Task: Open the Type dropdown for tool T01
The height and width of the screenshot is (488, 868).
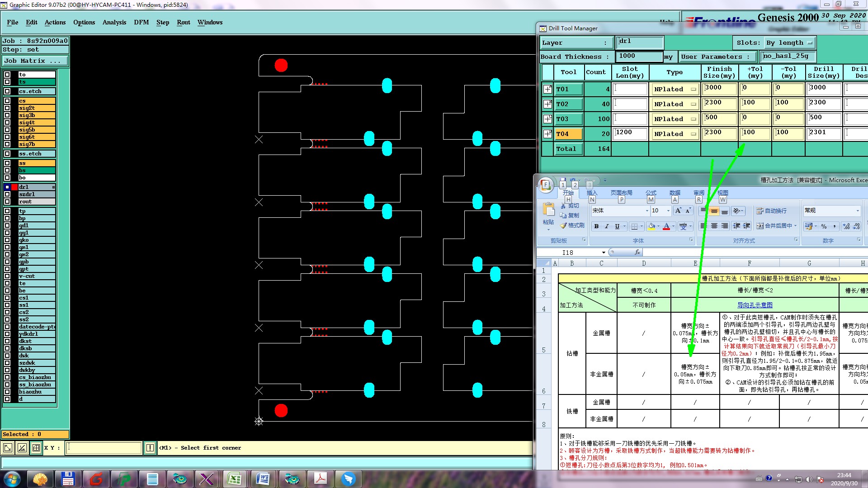Action: click(675, 89)
